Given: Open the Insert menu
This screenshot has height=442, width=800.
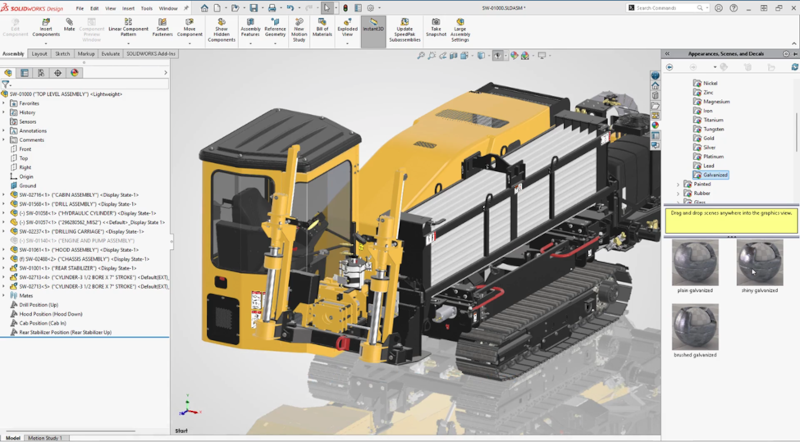Looking at the screenshot, I should coord(129,7).
